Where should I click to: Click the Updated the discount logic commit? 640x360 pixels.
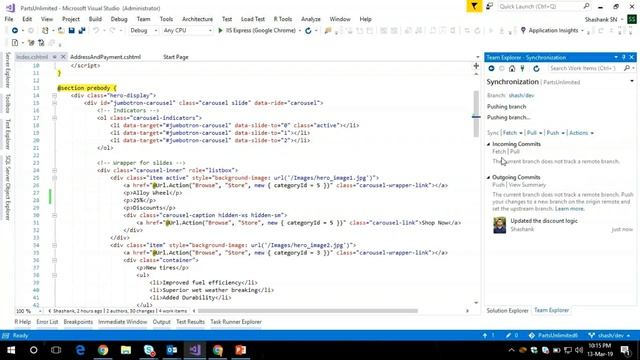click(x=544, y=221)
